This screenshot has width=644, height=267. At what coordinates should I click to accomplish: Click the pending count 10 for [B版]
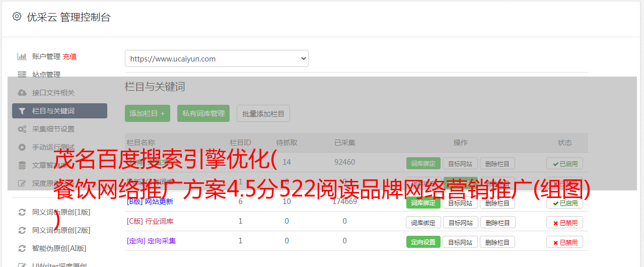pyautogui.click(x=287, y=202)
